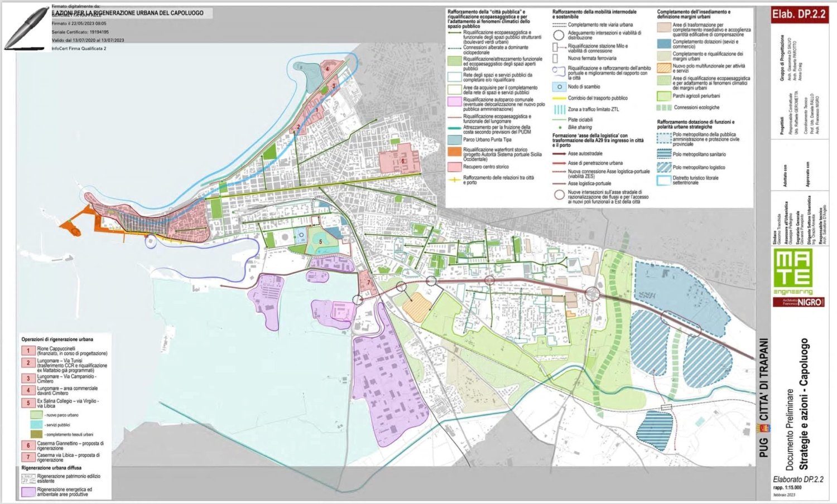Image resolution: width=837 pixels, height=504 pixels.
Task: Click the Architetto Francesco NIGRO logo
Action: click(798, 302)
